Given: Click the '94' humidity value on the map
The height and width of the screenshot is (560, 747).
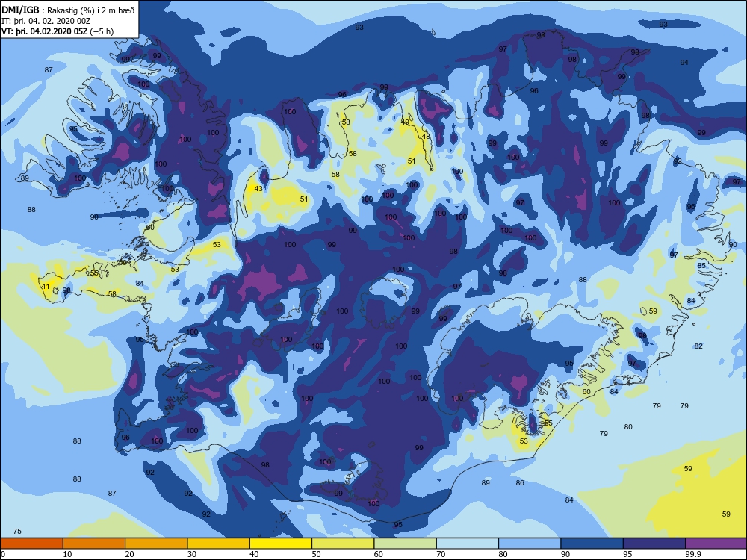Looking at the screenshot, I should [684, 63].
